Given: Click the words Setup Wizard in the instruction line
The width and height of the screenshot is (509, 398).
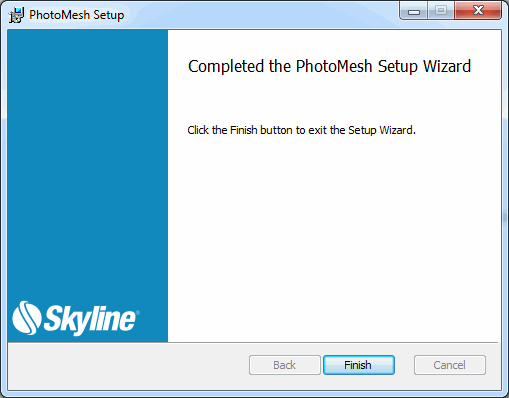Looking at the screenshot, I should tap(382, 130).
